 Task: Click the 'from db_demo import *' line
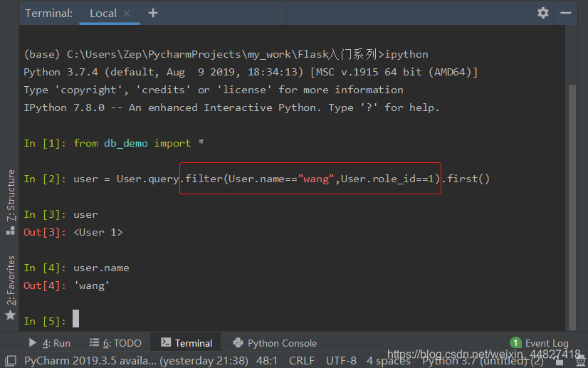tap(138, 143)
